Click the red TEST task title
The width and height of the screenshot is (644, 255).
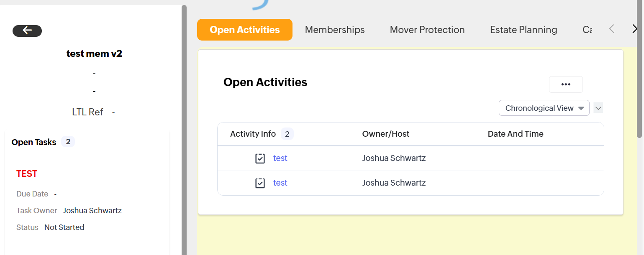tap(27, 174)
